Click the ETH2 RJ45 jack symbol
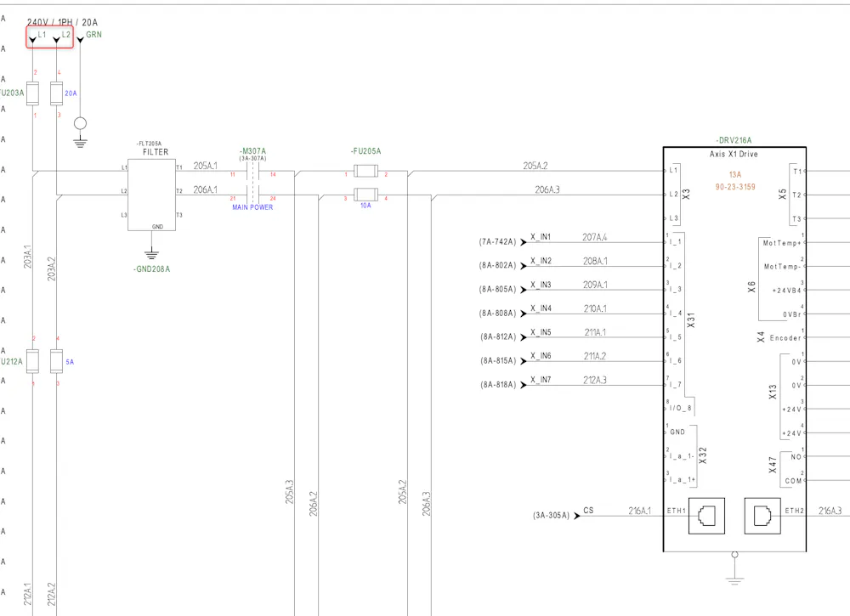 [762, 516]
